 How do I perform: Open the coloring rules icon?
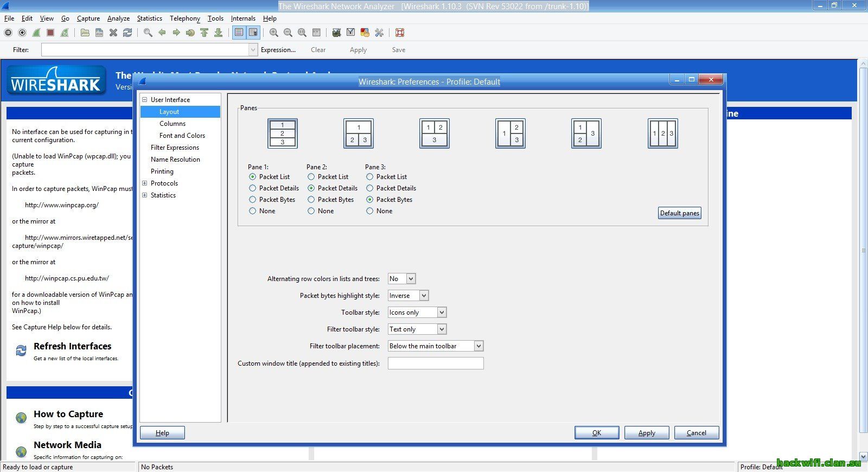pyautogui.click(x=365, y=33)
